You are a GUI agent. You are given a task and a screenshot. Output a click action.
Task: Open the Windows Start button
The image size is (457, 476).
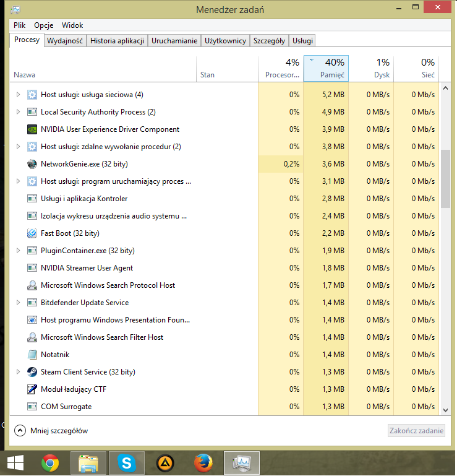(x=15, y=463)
